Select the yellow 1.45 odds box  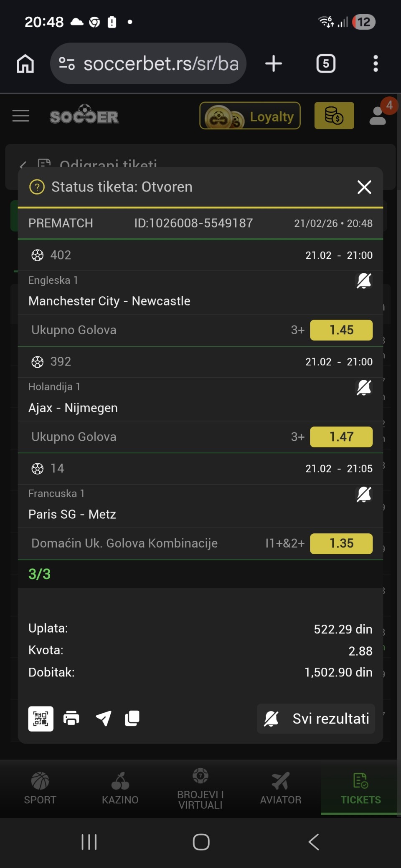341,330
